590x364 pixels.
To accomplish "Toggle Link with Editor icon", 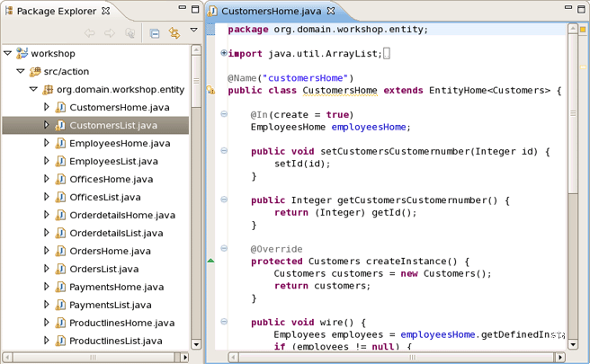I will [174, 33].
